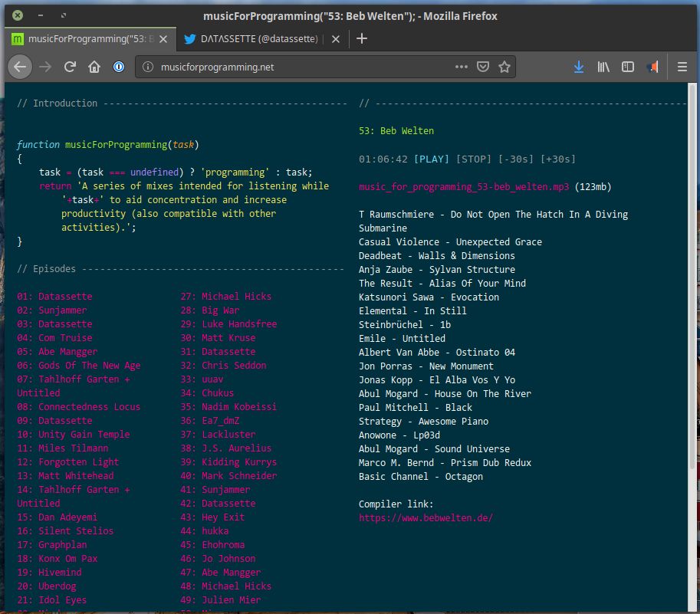The width and height of the screenshot is (700, 614).
Task: Rewind using the -30s control
Action: tap(515, 159)
